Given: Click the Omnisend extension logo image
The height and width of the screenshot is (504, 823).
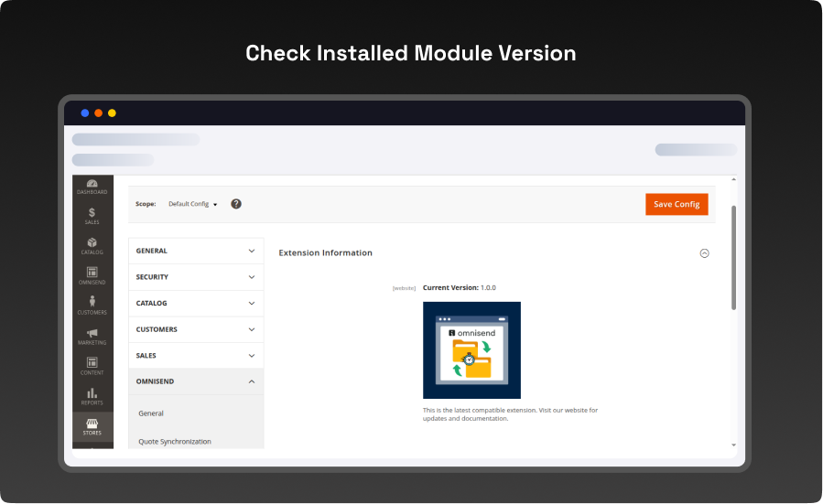Looking at the screenshot, I should pyautogui.click(x=471, y=350).
